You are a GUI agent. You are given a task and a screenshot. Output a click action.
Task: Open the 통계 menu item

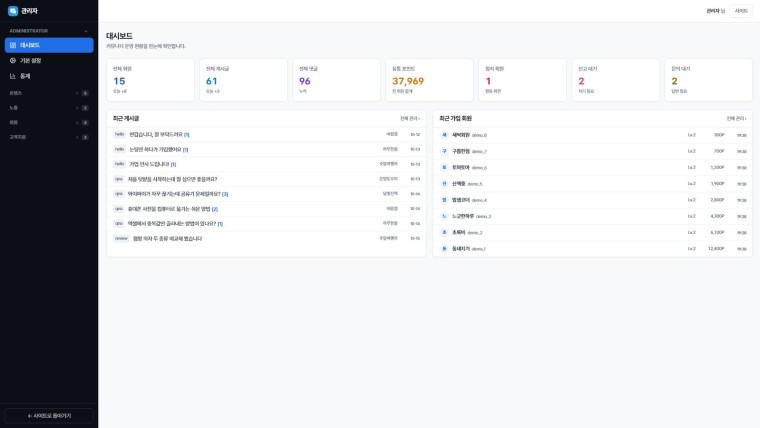coord(49,76)
